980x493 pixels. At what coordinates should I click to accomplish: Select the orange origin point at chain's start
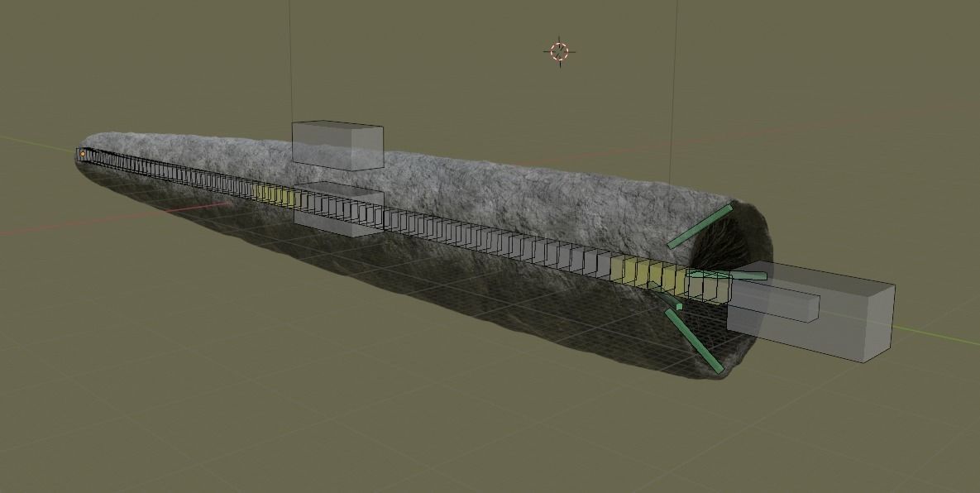click(83, 154)
